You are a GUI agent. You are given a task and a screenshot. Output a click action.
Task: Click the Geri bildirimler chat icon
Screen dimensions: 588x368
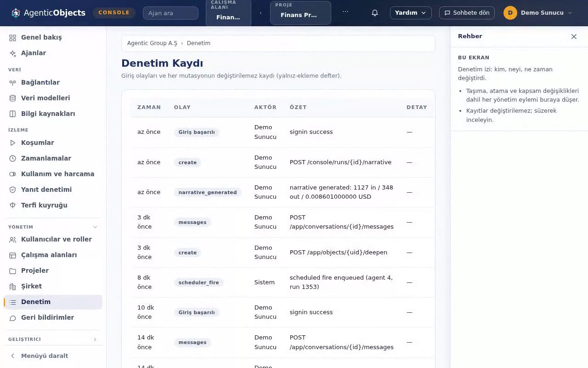point(13,318)
